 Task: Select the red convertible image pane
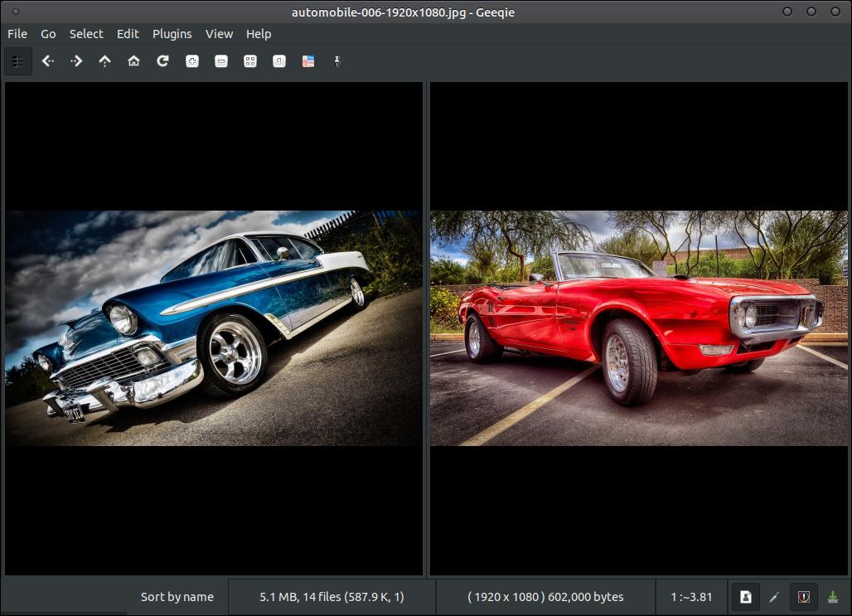pos(638,328)
